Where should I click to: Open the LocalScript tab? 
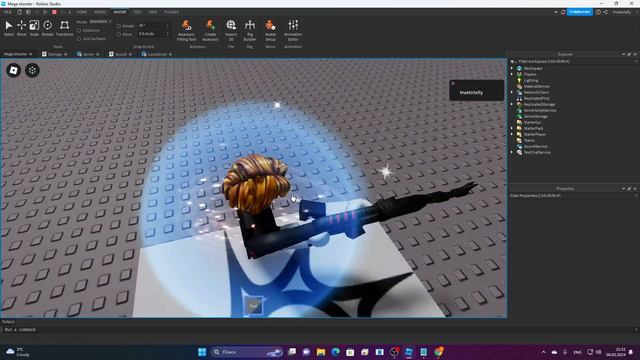157,54
